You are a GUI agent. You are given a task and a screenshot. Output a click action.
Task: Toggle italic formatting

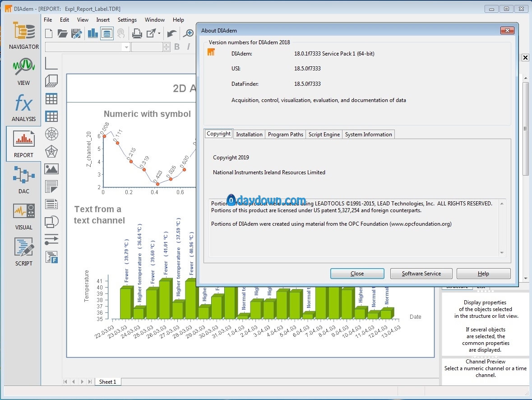tap(188, 47)
